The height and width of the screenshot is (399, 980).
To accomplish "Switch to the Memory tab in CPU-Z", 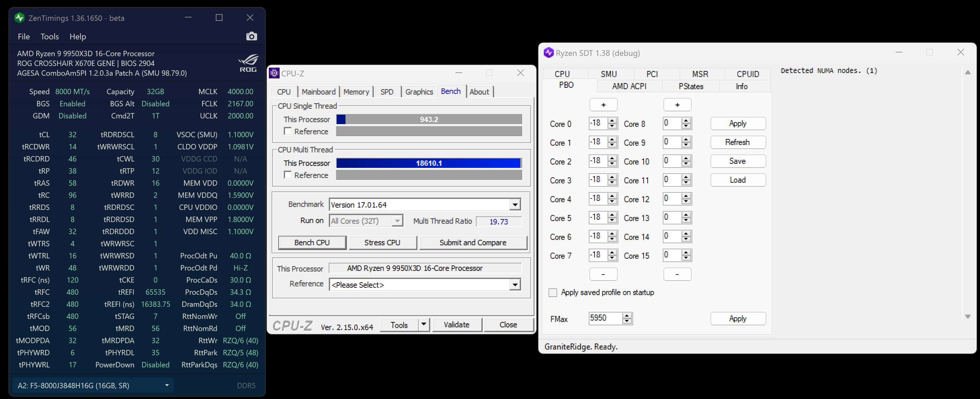I will point(356,92).
